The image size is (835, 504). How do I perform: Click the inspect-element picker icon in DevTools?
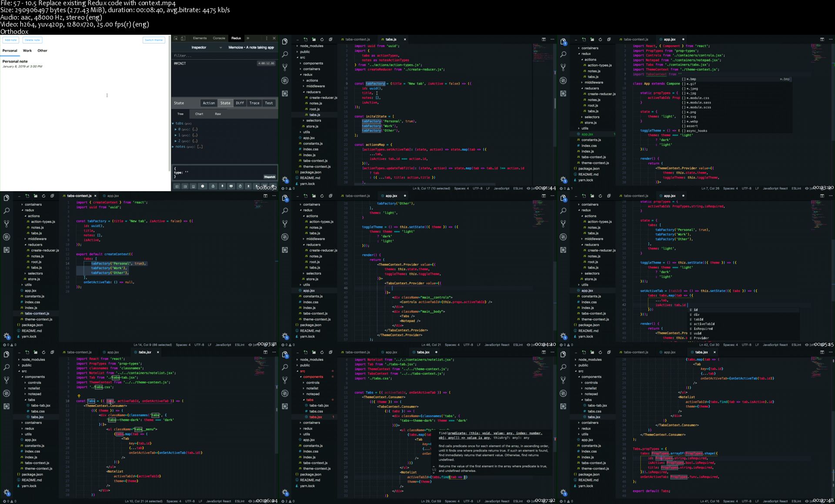click(x=176, y=38)
